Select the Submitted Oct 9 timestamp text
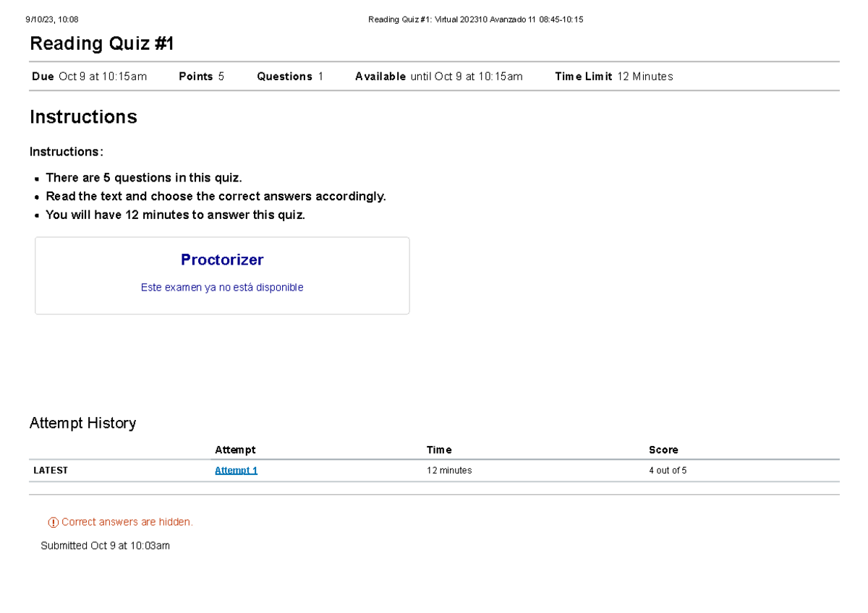Screen dimensions: 868x613 tap(105, 546)
